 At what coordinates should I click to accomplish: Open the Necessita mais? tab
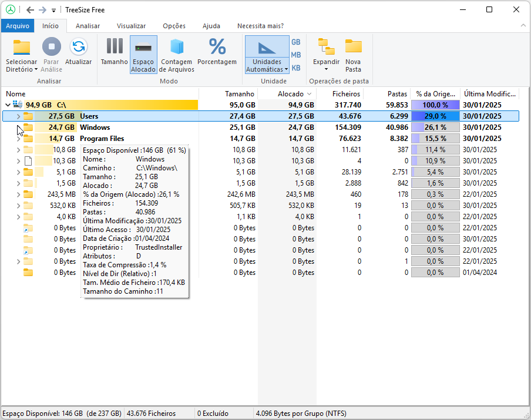(x=260, y=26)
